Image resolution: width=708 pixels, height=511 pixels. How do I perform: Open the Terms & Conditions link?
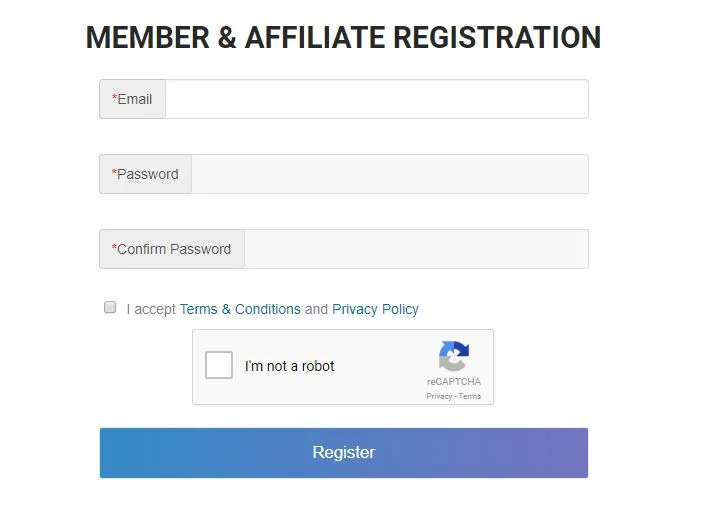point(240,309)
